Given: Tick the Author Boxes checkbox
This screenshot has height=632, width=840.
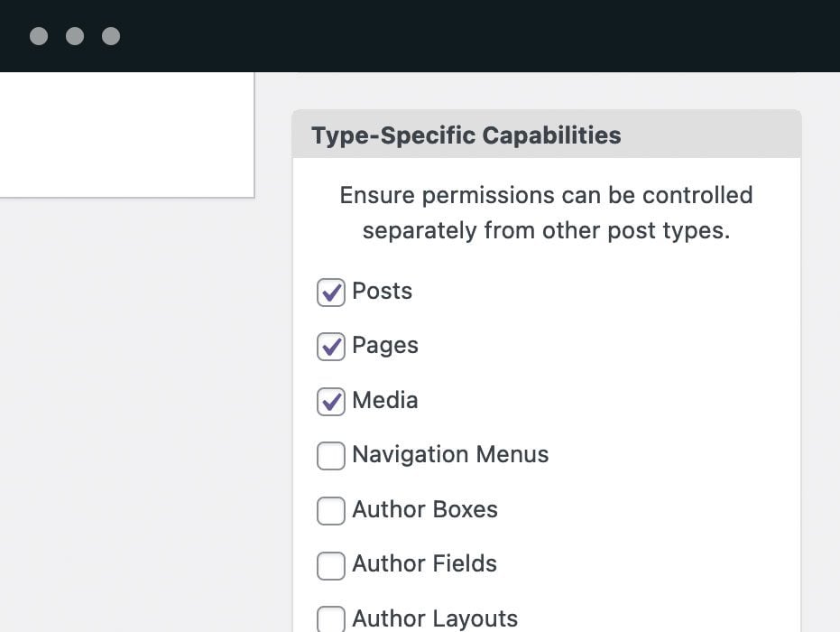Looking at the screenshot, I should 331,511.
